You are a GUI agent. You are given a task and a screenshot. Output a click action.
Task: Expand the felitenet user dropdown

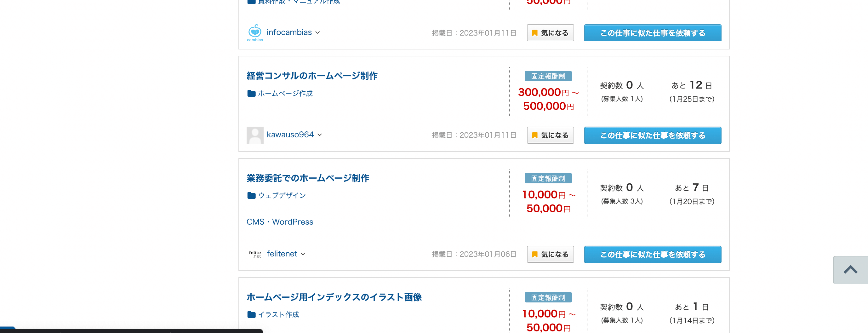[303, 254]
